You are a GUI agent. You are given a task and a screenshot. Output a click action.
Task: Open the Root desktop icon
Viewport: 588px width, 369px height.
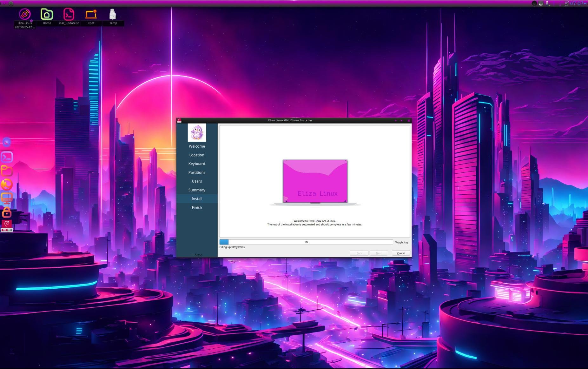[91, 15]
